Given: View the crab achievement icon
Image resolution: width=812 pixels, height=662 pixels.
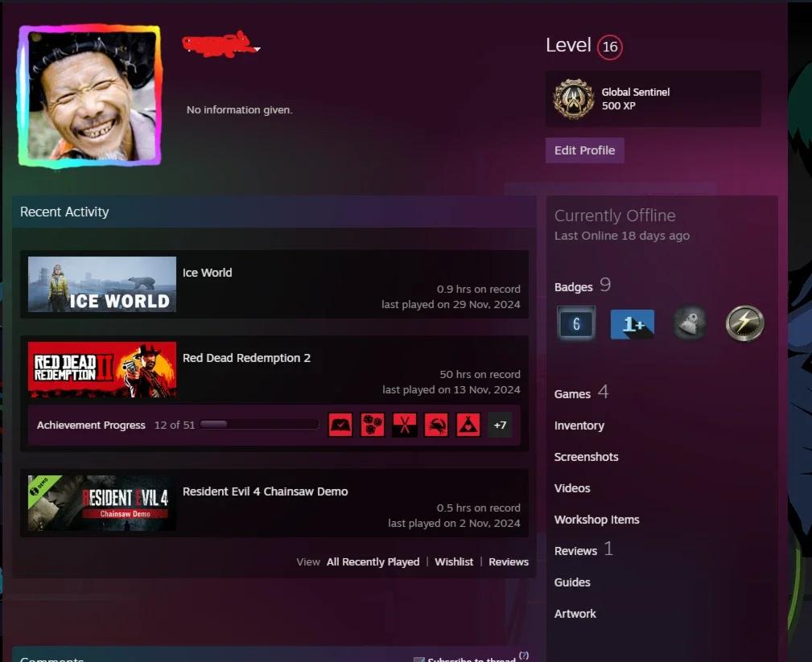Looking at the screenshot, I should 436,425.
